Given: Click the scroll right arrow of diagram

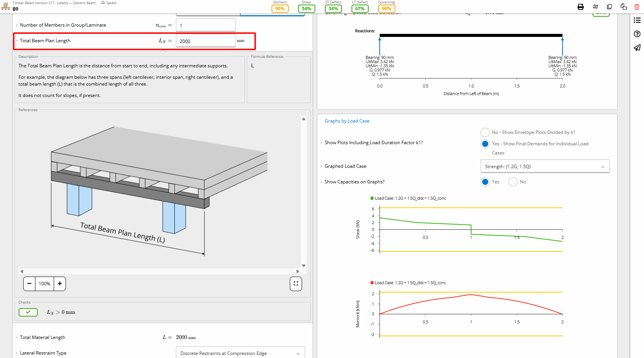Looking at the screenshot, I should coord(297,271).
